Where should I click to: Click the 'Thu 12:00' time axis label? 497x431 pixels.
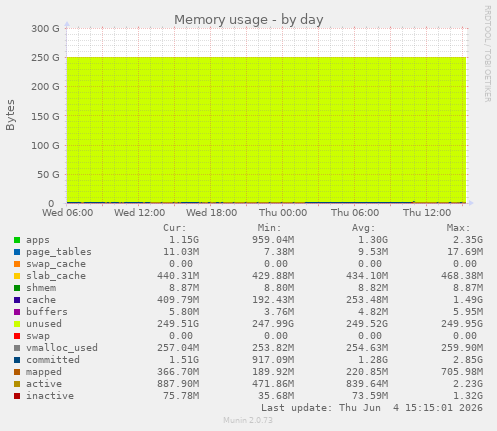point(427,213)
